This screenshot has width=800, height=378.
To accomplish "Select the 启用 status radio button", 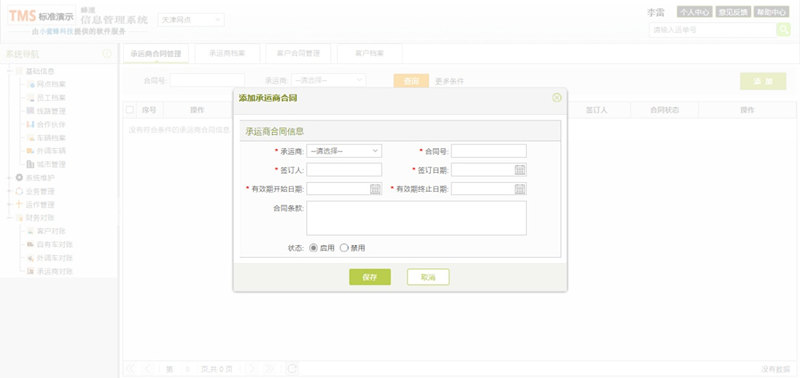I will pyautogui.click(x=313, y=248).
